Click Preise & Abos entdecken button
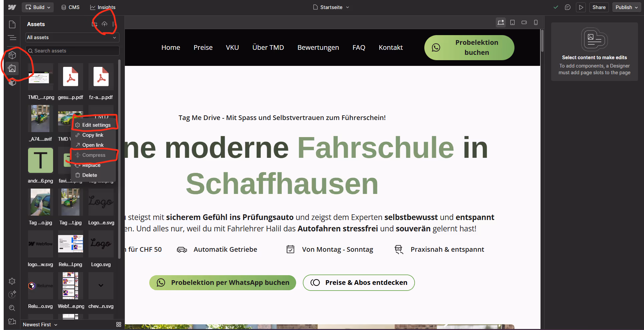 point(359,283)
